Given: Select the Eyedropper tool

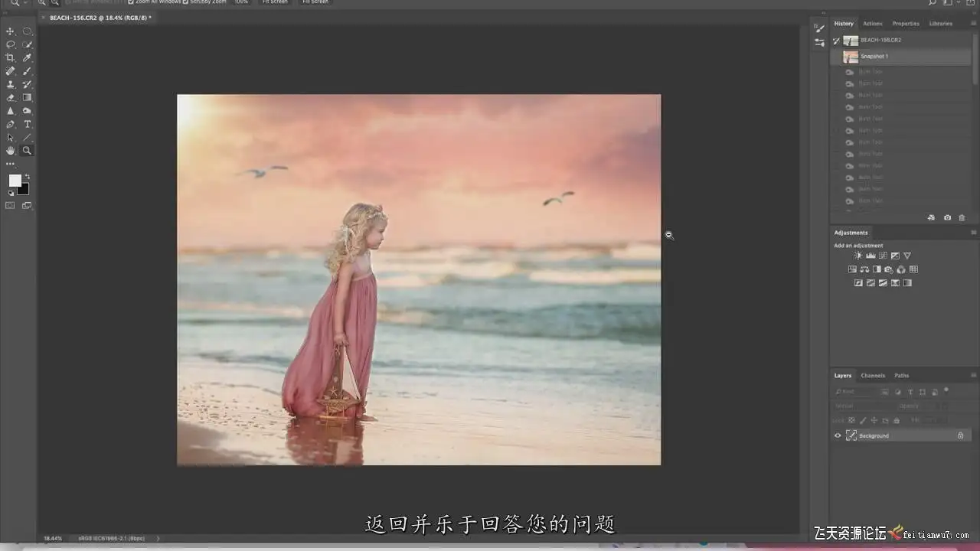Looking at the screenshot, I should pos(28,57).
